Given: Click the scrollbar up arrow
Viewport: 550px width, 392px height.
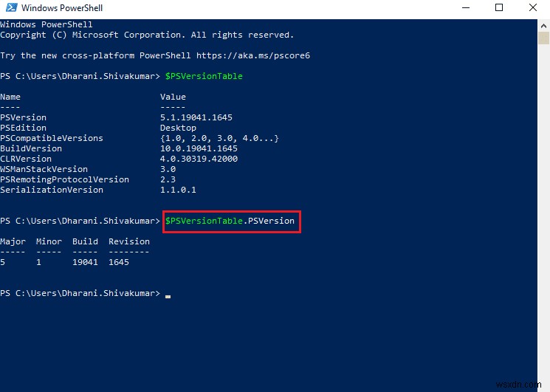Looking at the screenshot, I should point(543,26).
